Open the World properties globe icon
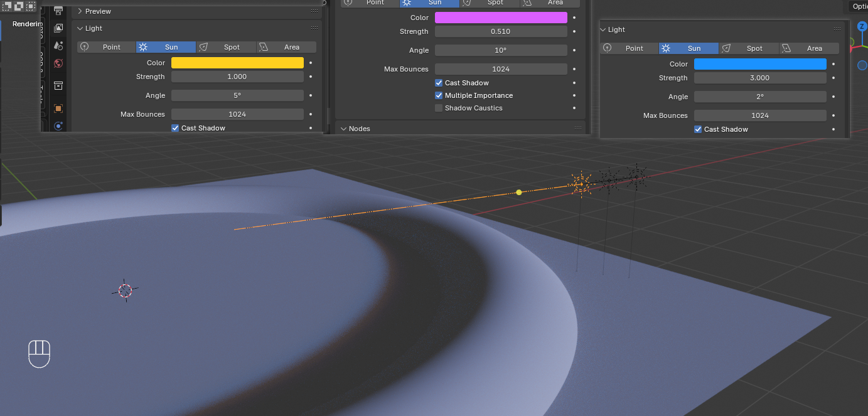The width and height of the screenshot is (868, 416). pos(58,63)
